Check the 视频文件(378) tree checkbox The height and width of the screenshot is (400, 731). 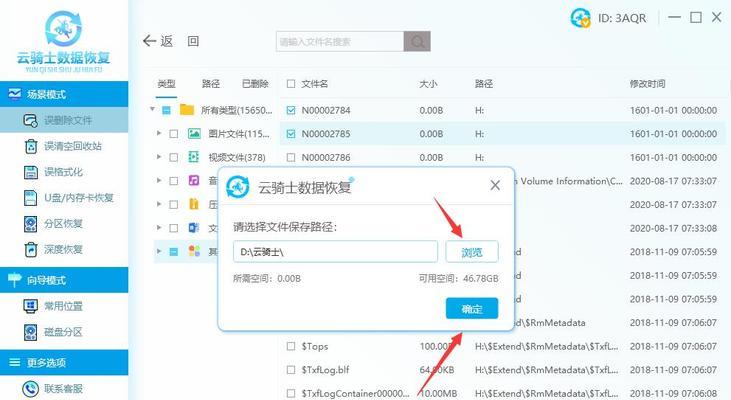[x=173, y=158]
